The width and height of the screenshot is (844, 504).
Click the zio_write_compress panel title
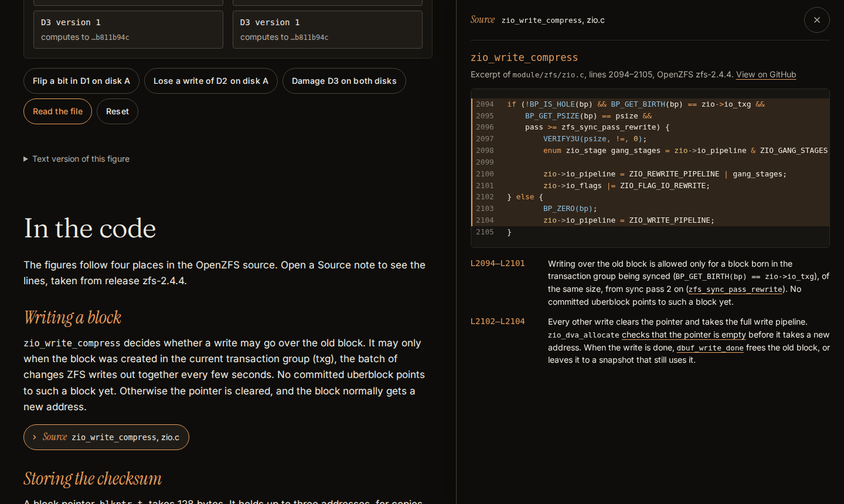pos(524,57)
